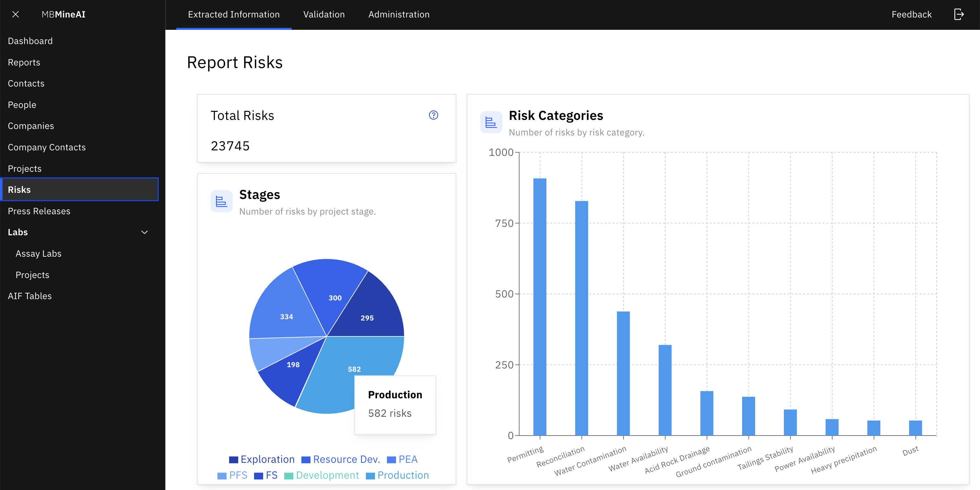
Task: Close the sidebar using the X icon
Action: (15, 14)
